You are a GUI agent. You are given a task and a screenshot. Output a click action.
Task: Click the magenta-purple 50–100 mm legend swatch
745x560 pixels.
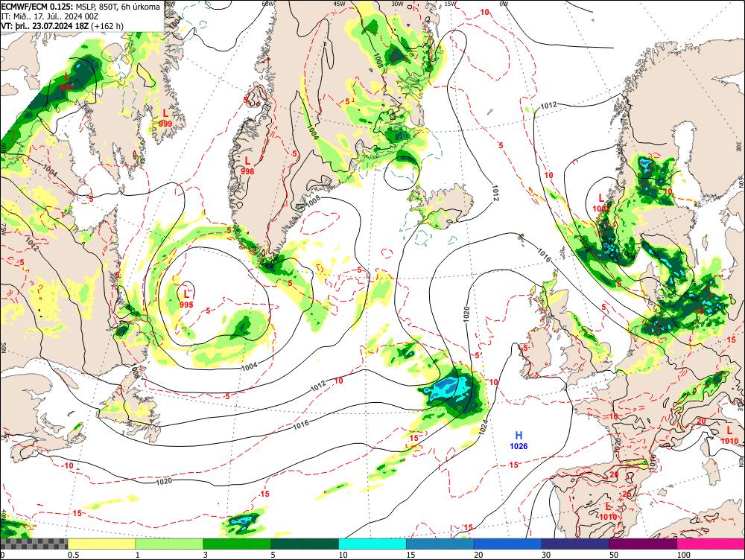(x=643, y=544)
